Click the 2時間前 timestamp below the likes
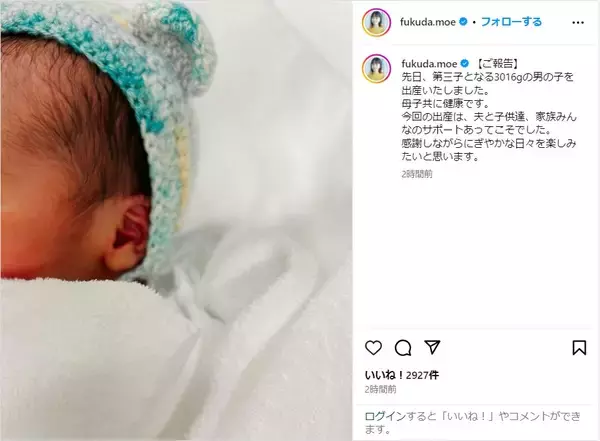The image size is (600, 441). point(380,390)
